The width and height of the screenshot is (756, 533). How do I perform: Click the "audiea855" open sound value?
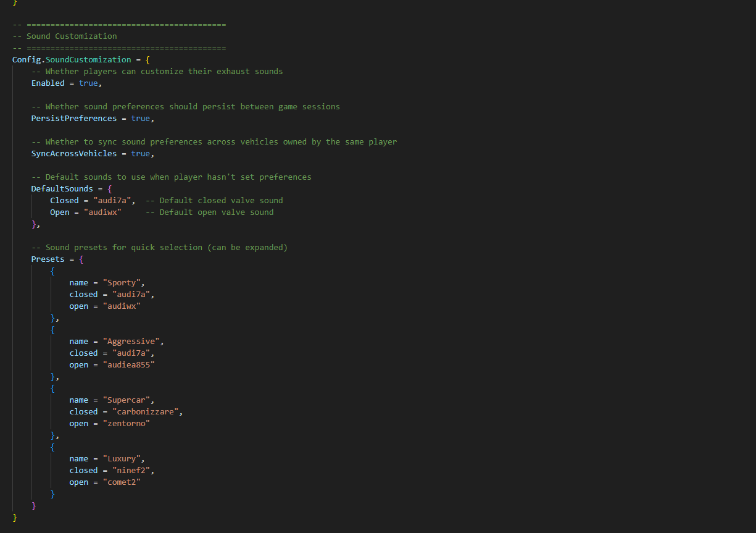click(130, 364)
